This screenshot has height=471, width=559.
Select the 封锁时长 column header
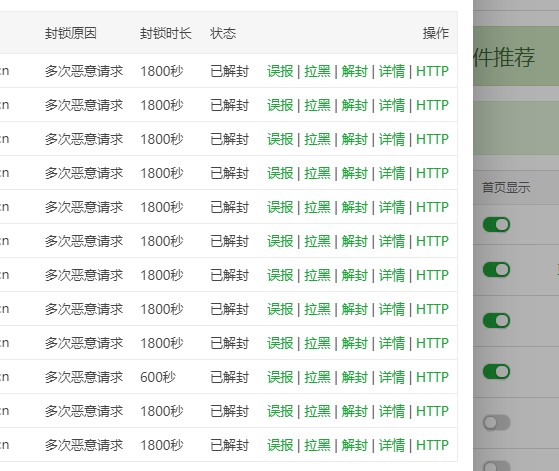166,33
